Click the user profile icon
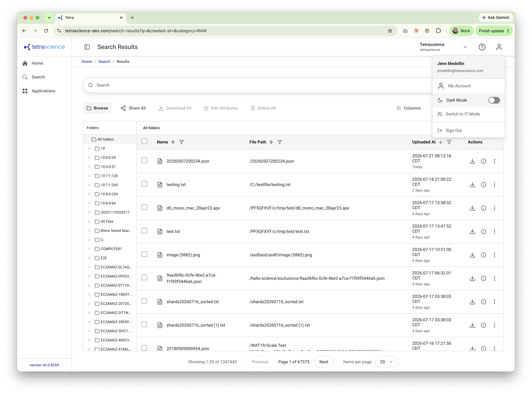532x394 pixels. [x=499, y=47]
